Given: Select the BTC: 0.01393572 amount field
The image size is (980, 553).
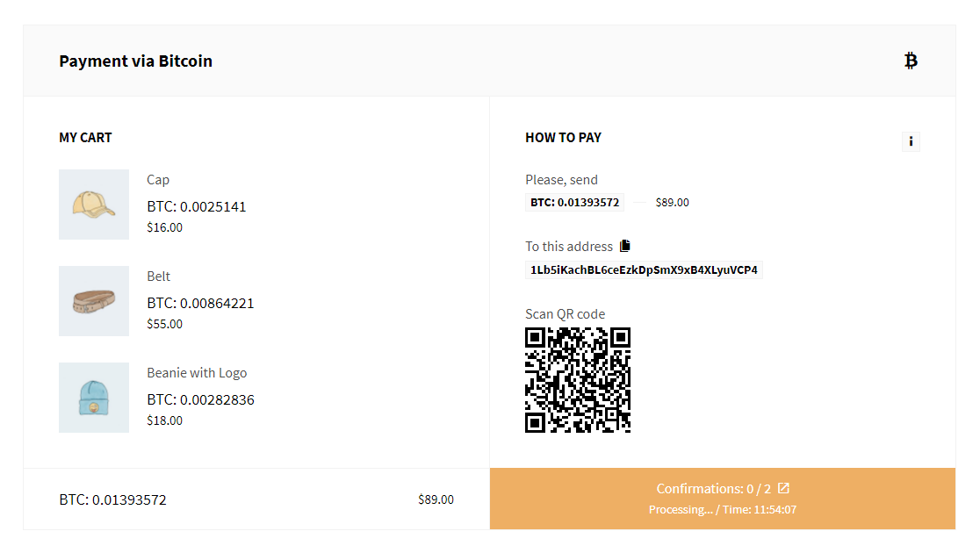Looking at the screenshot, I should (x=574, y=203).
